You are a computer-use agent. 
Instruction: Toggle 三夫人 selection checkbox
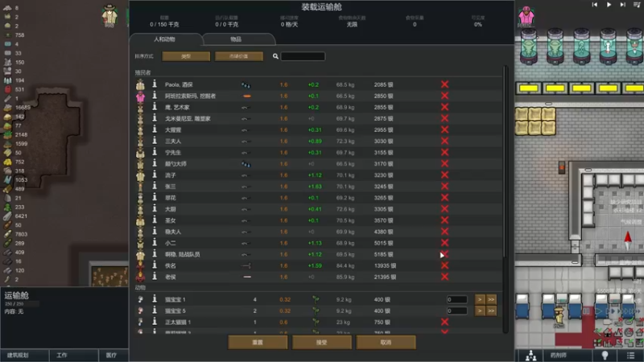pos(445,141)
